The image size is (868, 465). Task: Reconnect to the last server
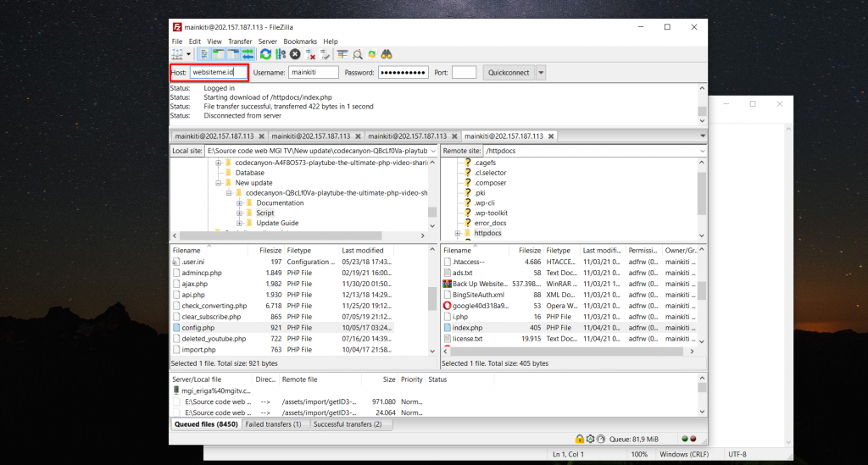tap(325, 54)
